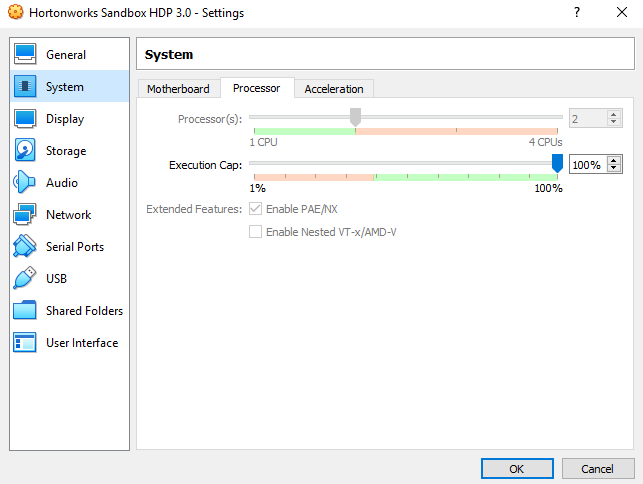Viewport: 643px width, 484px height.
Task: Toggle Enable Nested VT-x/AMD-V checkbox
Action: (x=255, y=232)
